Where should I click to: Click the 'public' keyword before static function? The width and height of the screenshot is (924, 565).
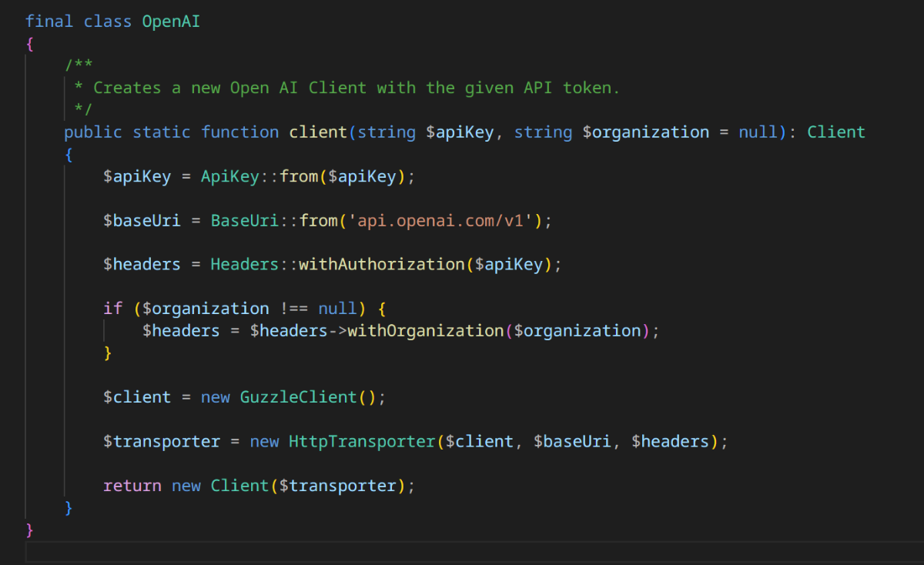[92, 132]
